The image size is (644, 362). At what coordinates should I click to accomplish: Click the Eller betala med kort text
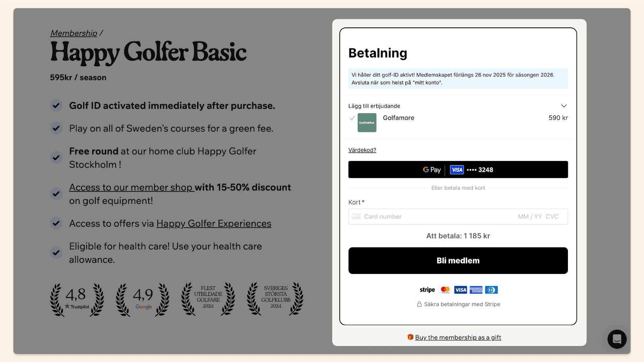(458, 188)
